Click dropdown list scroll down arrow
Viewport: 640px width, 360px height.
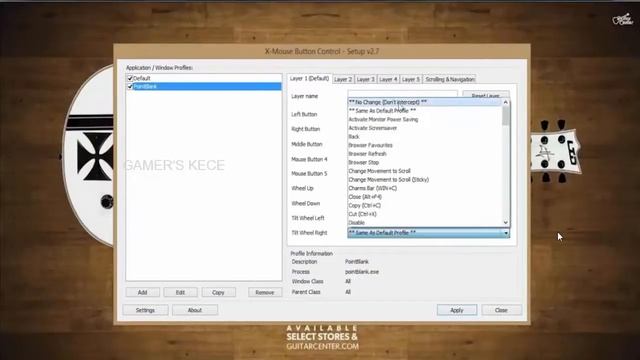506,222
